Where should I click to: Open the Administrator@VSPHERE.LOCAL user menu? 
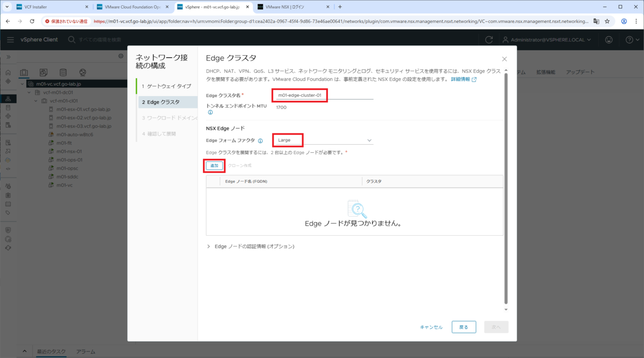547,40
